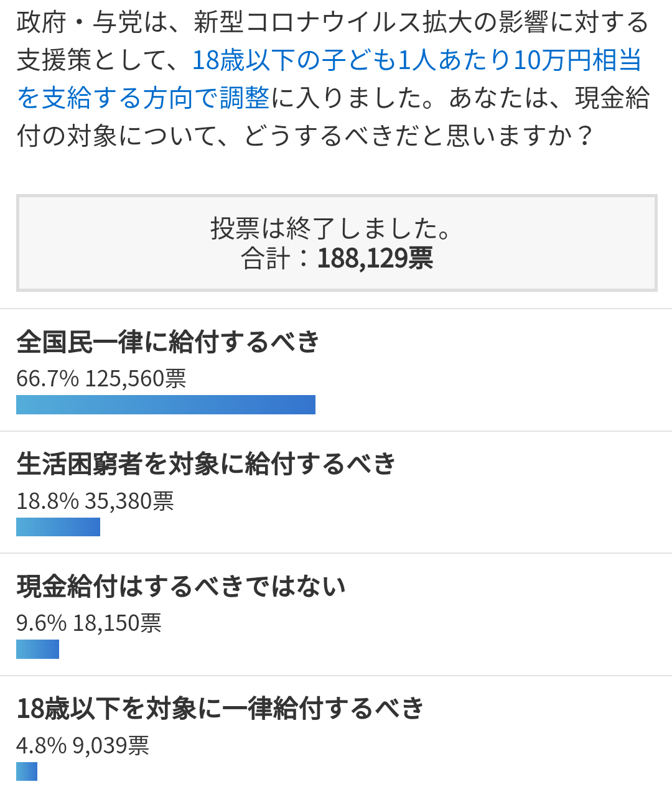The height and width of the screenshot is (792, 672).
Task: Click the '9.6% 18,150票' result text
Action: click(89, 623)
